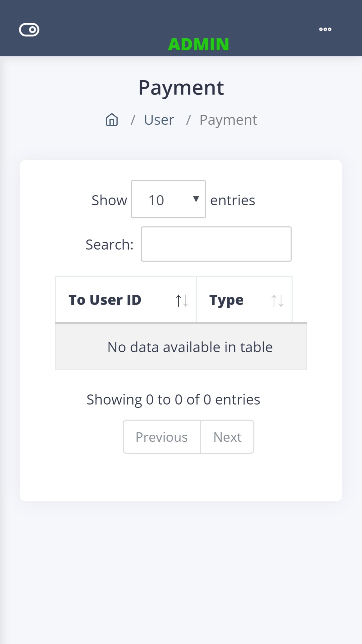Open the entries-per-page dropdown showing 10

(168, 200)
